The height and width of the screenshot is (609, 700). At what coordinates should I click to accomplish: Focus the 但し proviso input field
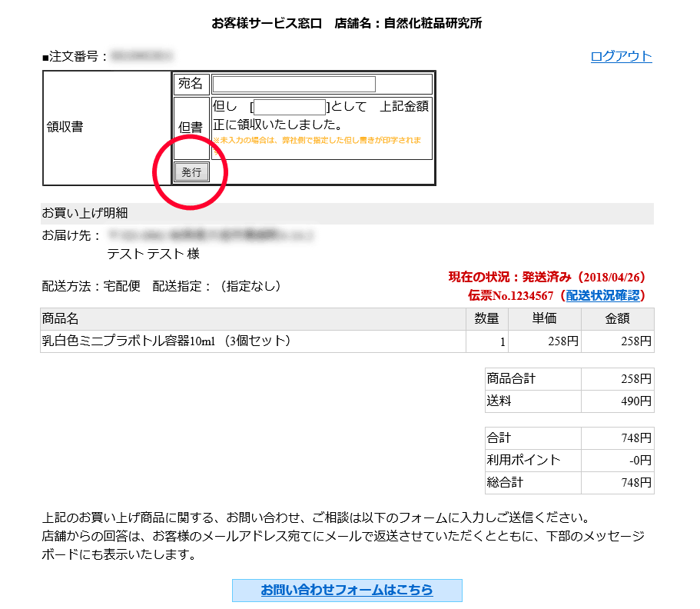[x=289, y=107]
